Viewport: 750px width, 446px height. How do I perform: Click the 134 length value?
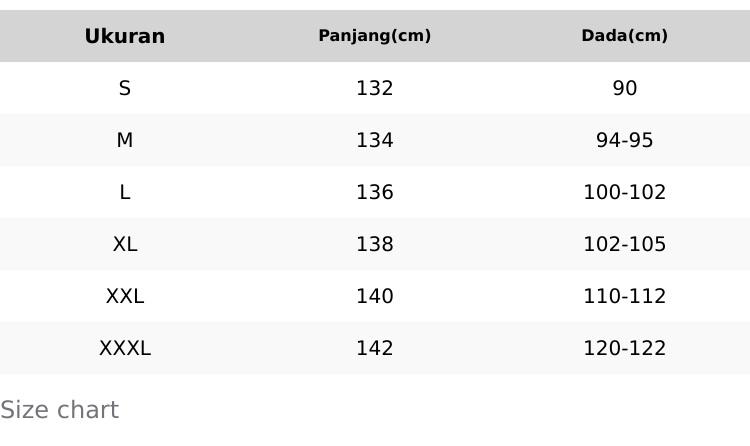[375, 140]
